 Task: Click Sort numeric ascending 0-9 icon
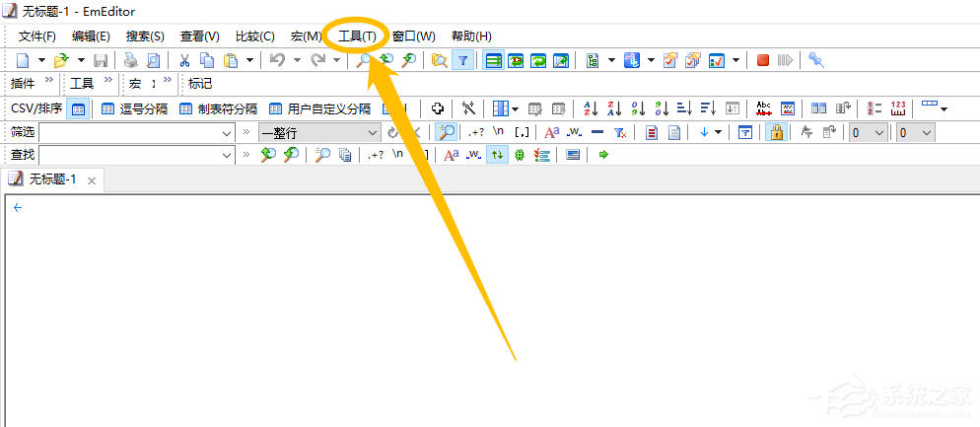(x=638, y=108)
